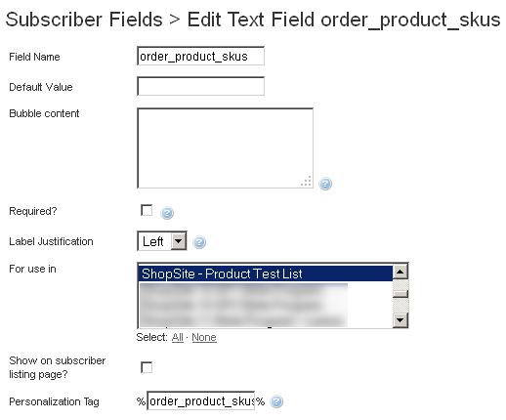Click the Left justification combo box
The height and width of the screenshot is (420, 506).
tap(162, 241)
